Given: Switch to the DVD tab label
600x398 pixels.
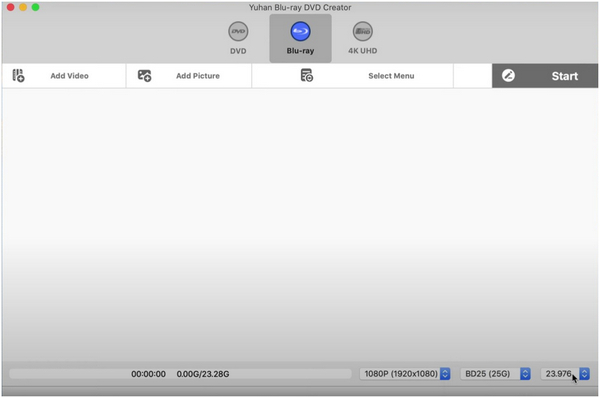Looking at the screenshot, I should (x=238, y=51).
